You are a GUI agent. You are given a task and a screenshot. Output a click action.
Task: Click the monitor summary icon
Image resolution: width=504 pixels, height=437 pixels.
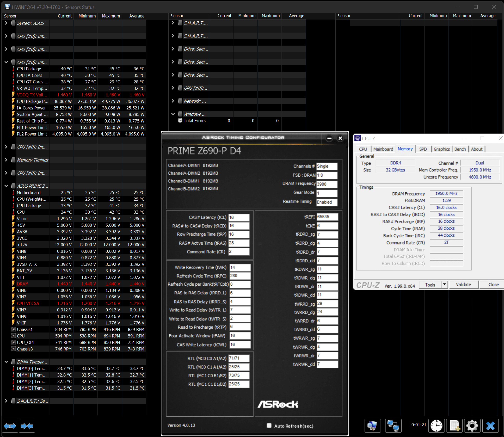coord(372,426)
